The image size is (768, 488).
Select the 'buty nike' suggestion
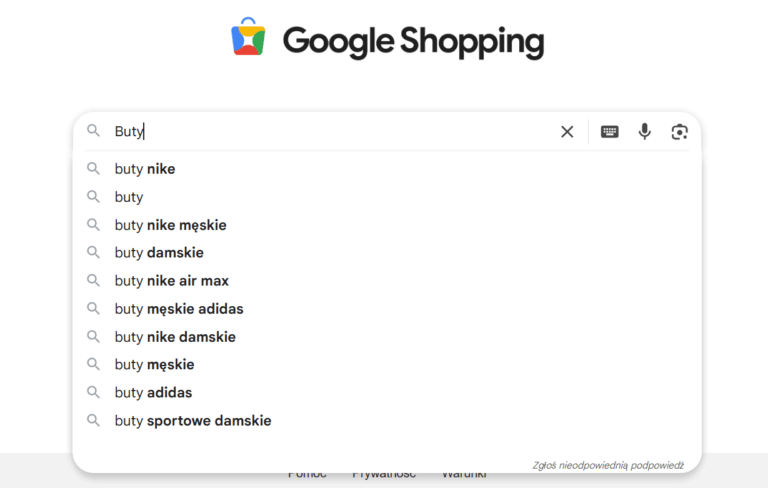(145, 169)
